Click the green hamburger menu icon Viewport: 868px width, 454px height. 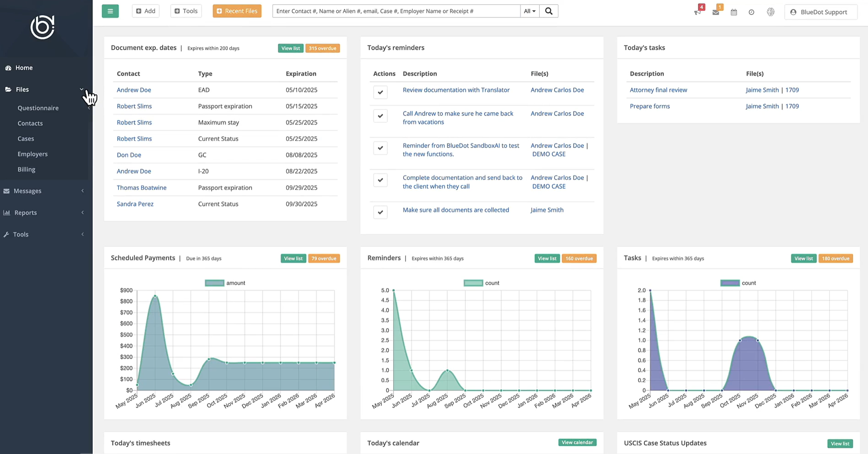pos(110,11)
